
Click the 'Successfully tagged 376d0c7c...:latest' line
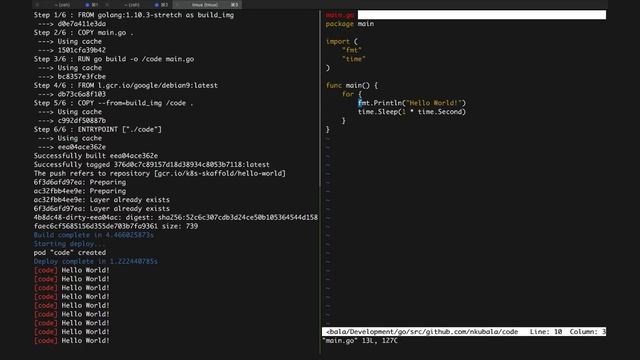coord(151,165)
